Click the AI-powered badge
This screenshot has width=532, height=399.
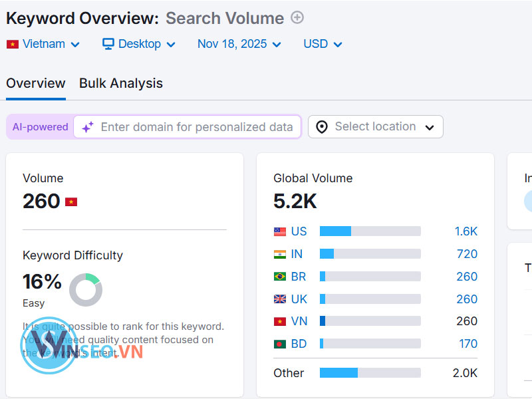point(39,126)
